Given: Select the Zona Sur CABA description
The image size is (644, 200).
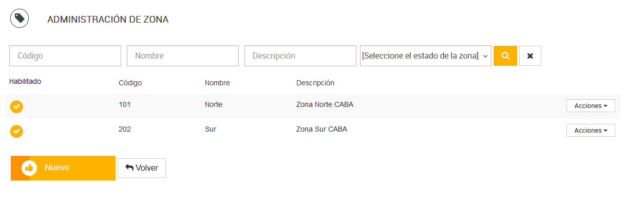Looking at the screenshot, I should 321,129.
